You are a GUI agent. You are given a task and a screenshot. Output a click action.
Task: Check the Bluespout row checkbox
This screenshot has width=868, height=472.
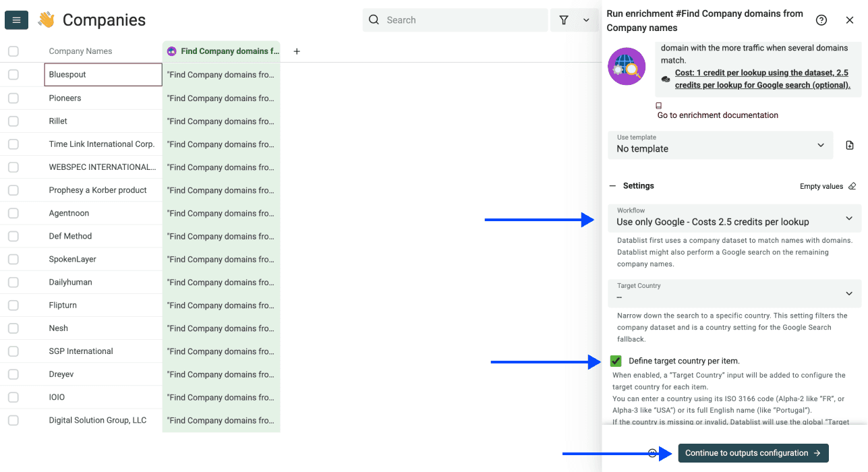(x=13, y=74)
